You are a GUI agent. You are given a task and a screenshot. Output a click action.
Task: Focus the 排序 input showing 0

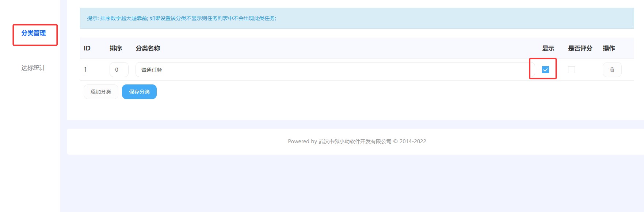tap(119, 70)
